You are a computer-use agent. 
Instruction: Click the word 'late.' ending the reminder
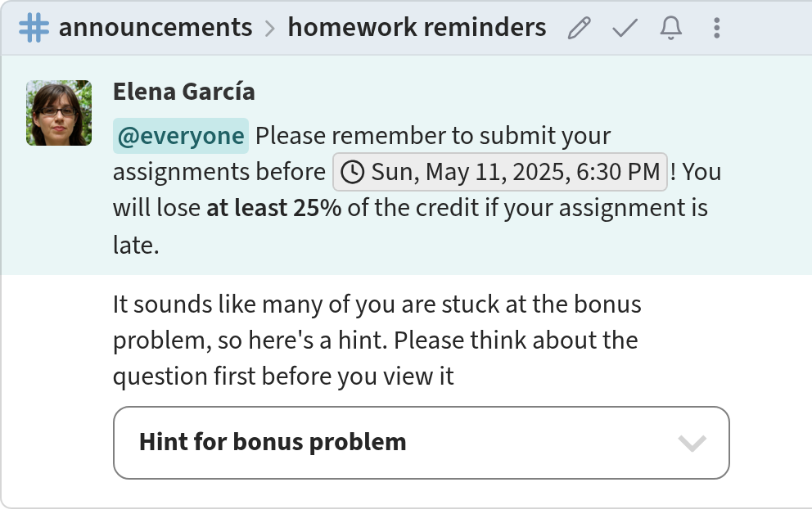coord(136,245)
